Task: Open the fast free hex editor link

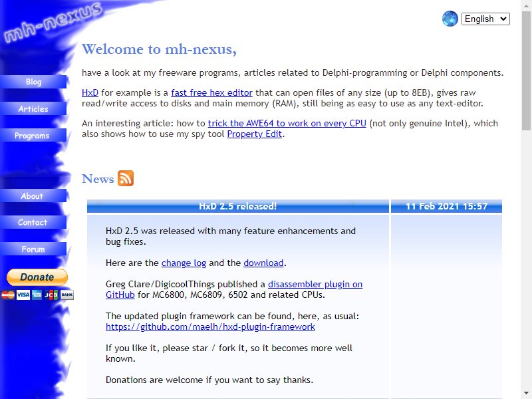Action: [x=211, y=92]
